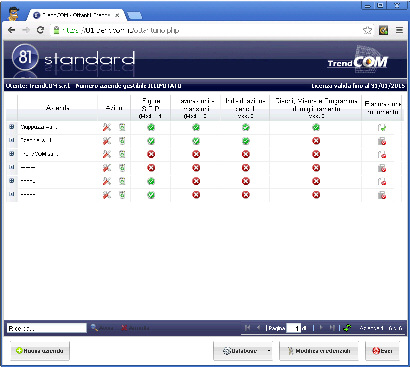The width and height of the screenshot is (410, 367).
Task: Open the document generation icon in the second row
Action: (382, 141)
